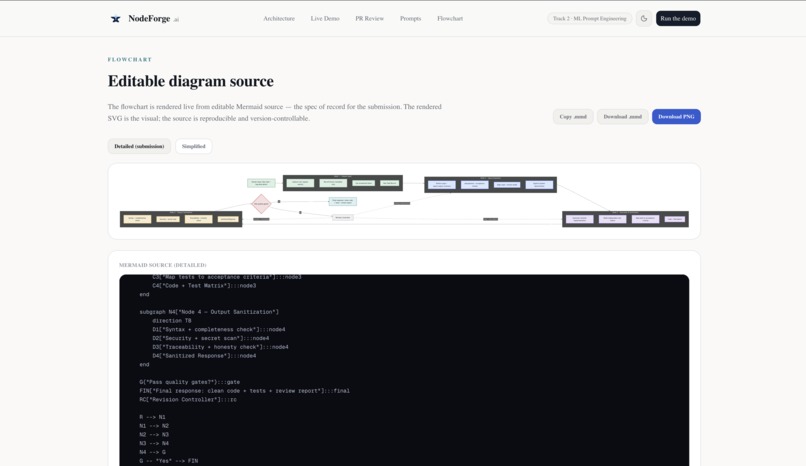The image size is (806, 466).
Task: Click the 'Syntax + completeness check' line
Action: (x=218, y=329)
